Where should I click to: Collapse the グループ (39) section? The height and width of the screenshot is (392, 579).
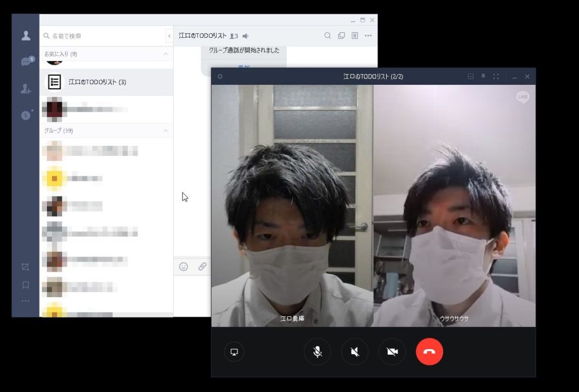(166, 130)
